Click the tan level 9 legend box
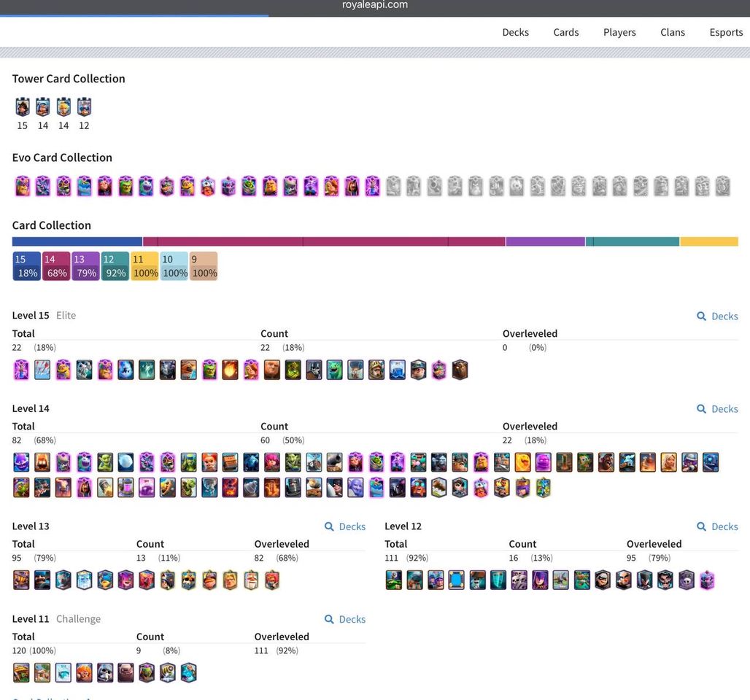Image resolution: width=750 pixels, height=700 pixels. [204, 266]
